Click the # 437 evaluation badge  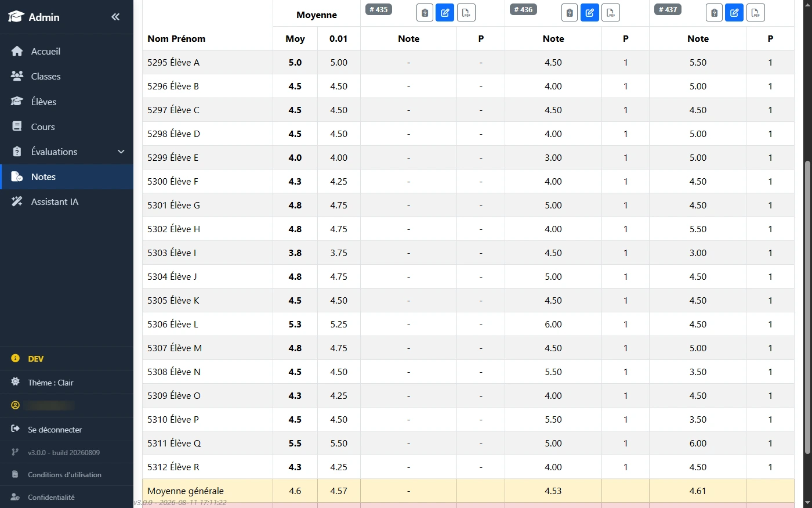coord(668,9)
